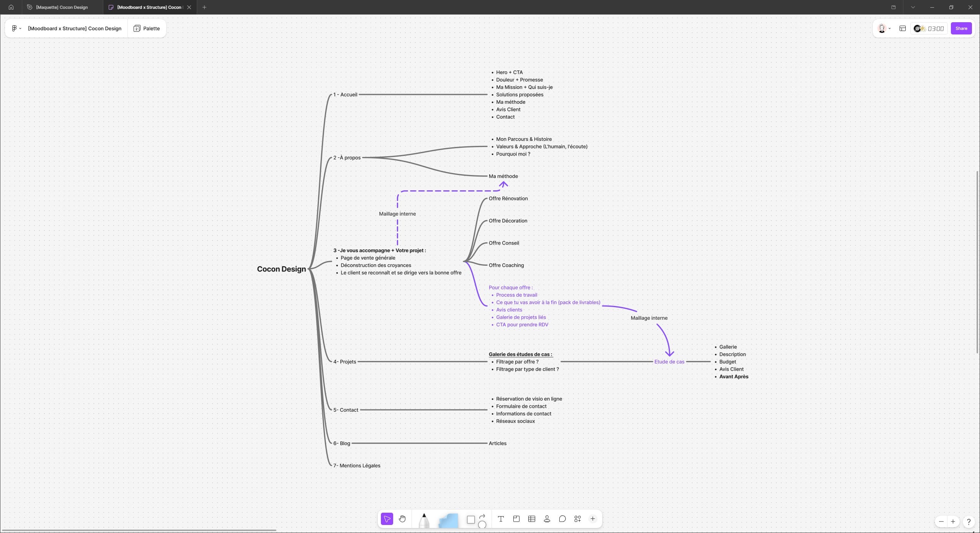
Task: Zoom out with the minus button
Action: [941, 522]
